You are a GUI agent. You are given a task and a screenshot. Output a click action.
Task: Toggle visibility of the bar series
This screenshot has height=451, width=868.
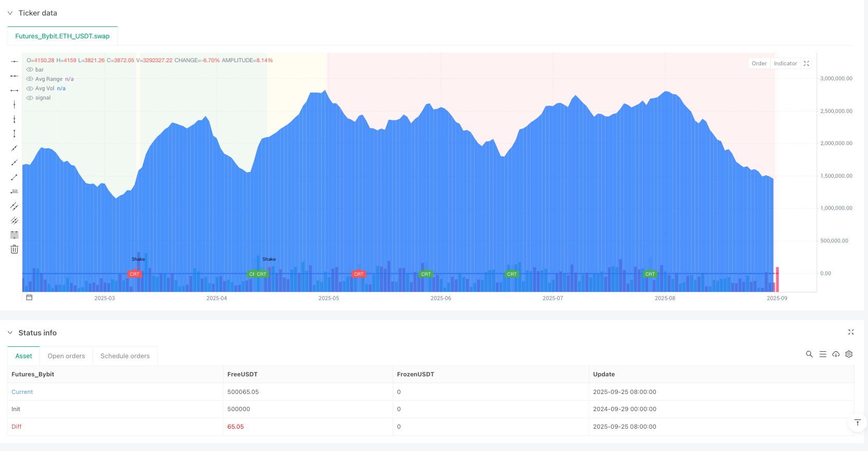[x=30, y=69]
